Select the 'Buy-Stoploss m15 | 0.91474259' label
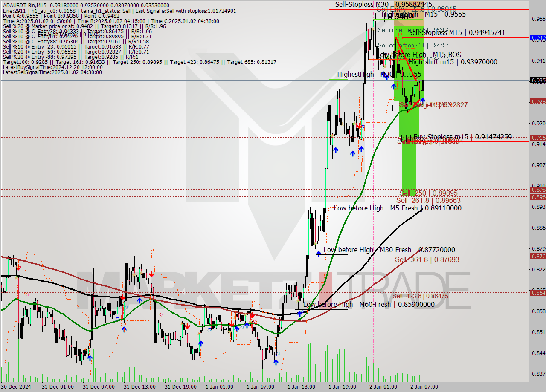546x392 pixels. coord(463,137)
